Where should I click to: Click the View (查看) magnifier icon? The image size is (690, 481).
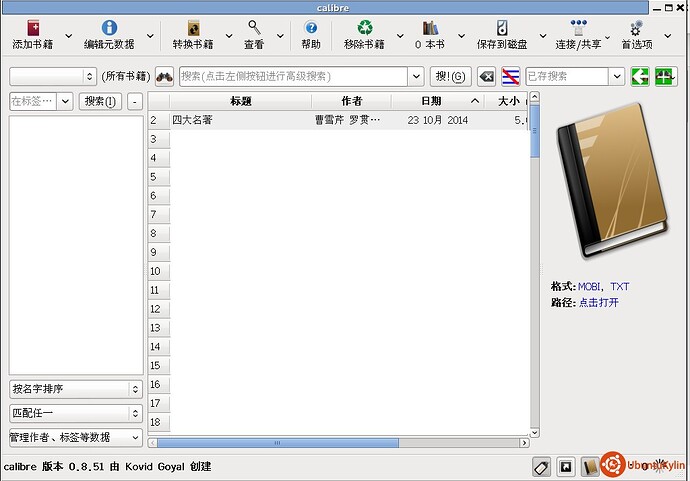(254, 28)
